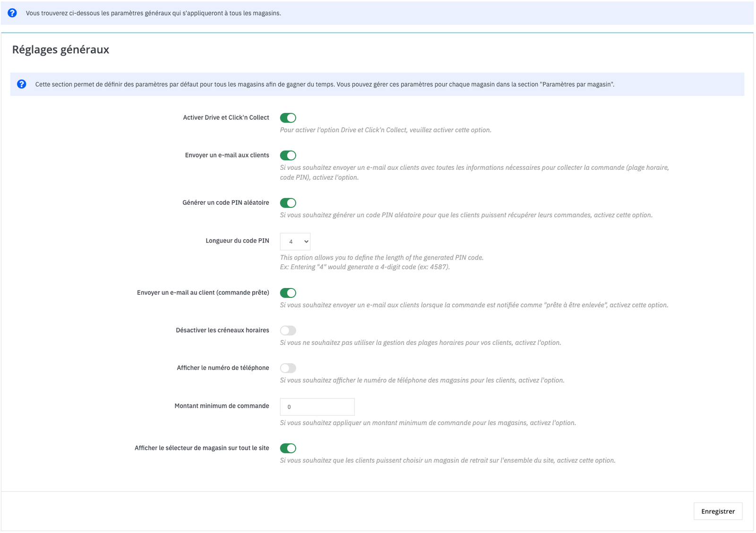
Task: Click label Afficher le sélecteur de magasin sur tout le site
Action: [202, 448]
